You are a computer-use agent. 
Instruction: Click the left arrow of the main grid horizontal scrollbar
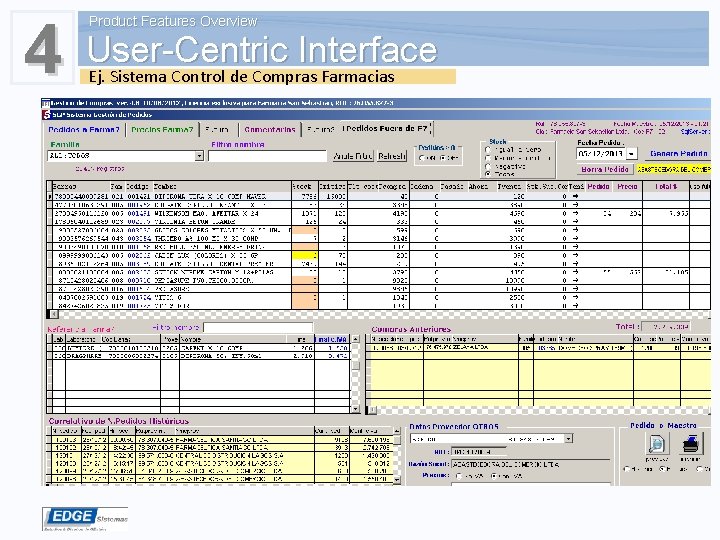pos(54,314)
